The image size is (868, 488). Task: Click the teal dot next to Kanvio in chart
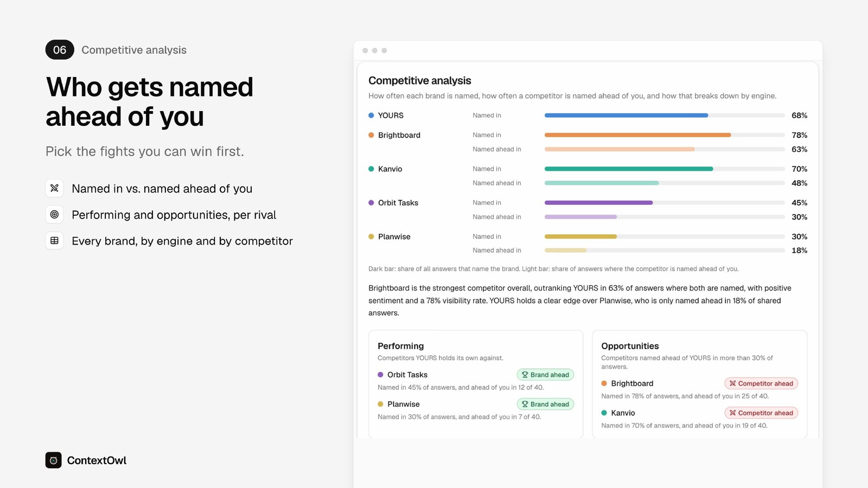[x=371, y=169]
